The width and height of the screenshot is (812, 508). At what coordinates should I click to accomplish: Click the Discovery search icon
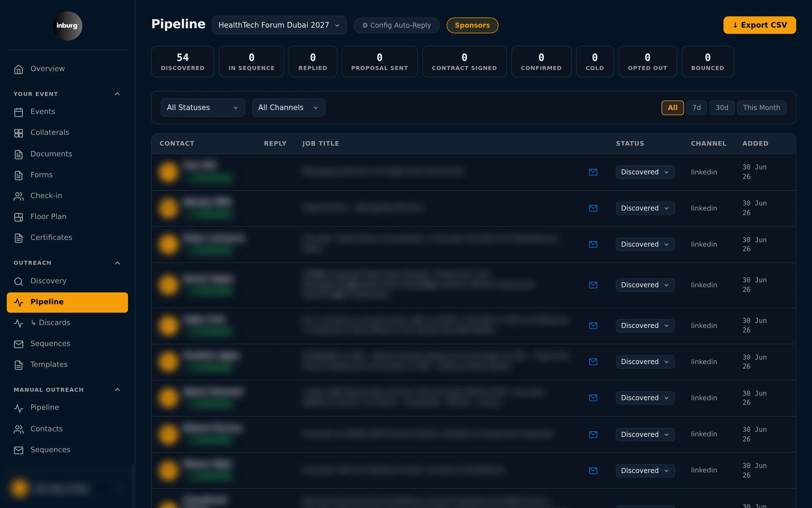coord(19,281)
